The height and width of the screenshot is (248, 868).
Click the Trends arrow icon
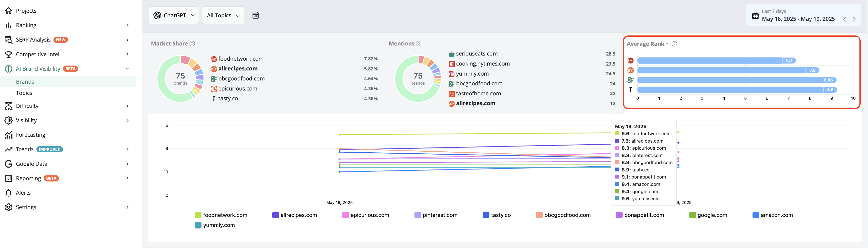tap(8, 149)
